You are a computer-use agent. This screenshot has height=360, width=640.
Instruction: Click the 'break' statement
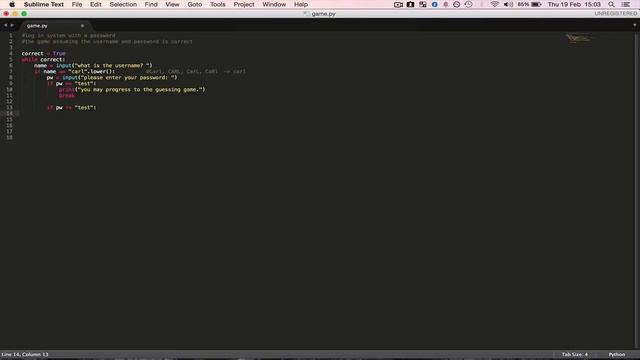[67, 96]
